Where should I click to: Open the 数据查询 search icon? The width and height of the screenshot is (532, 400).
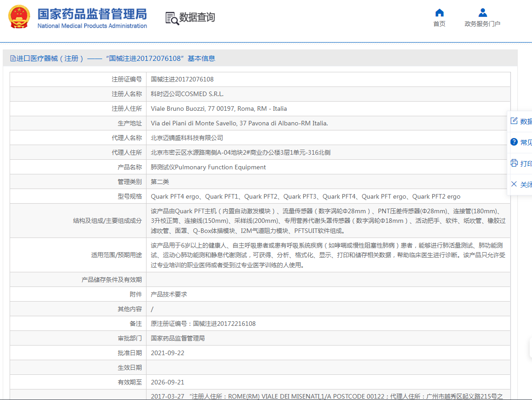click(x=172, y=18)
